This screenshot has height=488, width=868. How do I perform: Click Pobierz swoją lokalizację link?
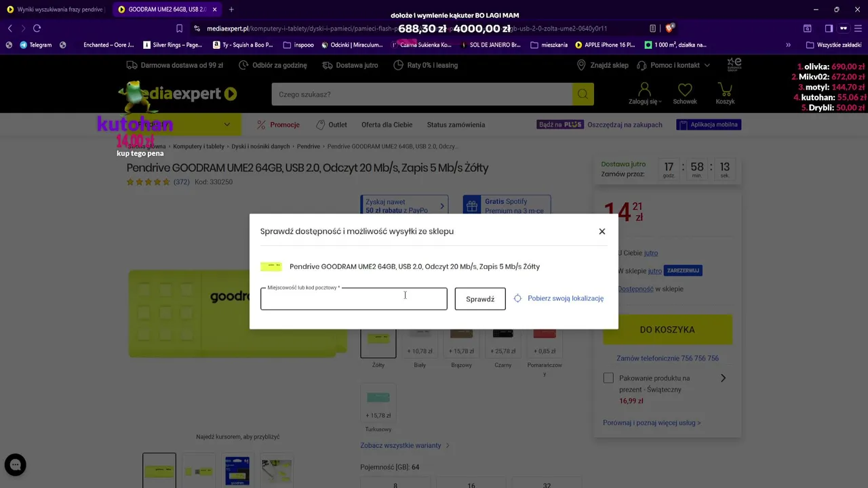(566, 298)
